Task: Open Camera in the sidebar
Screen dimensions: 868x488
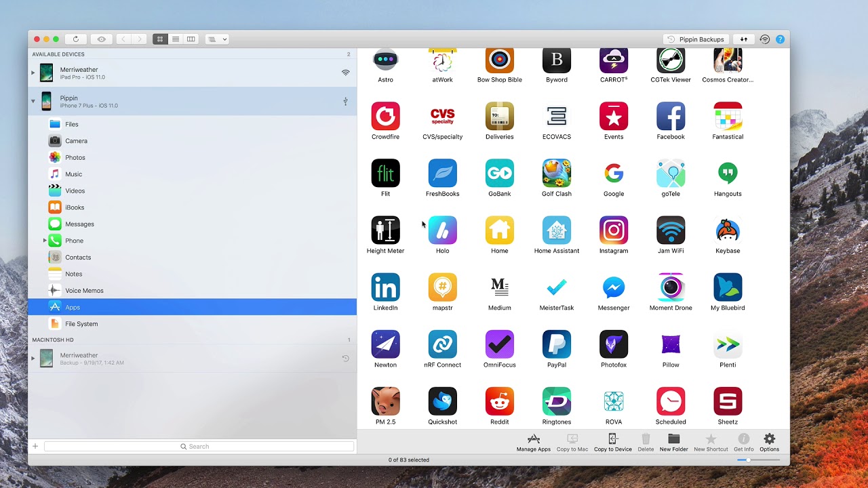Action: point(193,141)
